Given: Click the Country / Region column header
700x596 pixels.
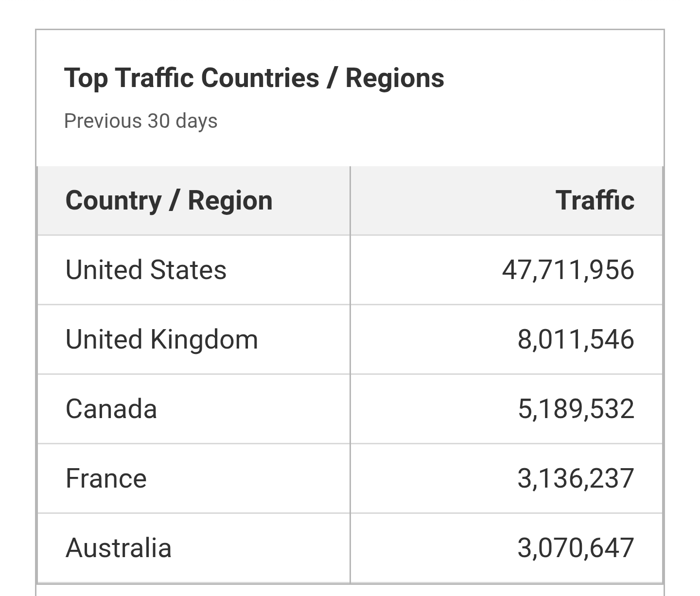Looking at the screenshot, I should point(169,201).
